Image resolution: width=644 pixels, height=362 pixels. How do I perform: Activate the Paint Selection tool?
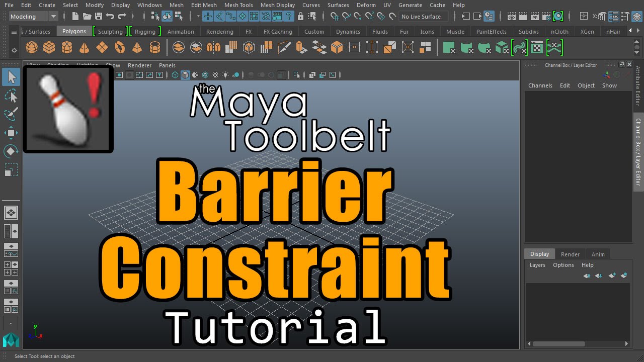coord(11,114)
